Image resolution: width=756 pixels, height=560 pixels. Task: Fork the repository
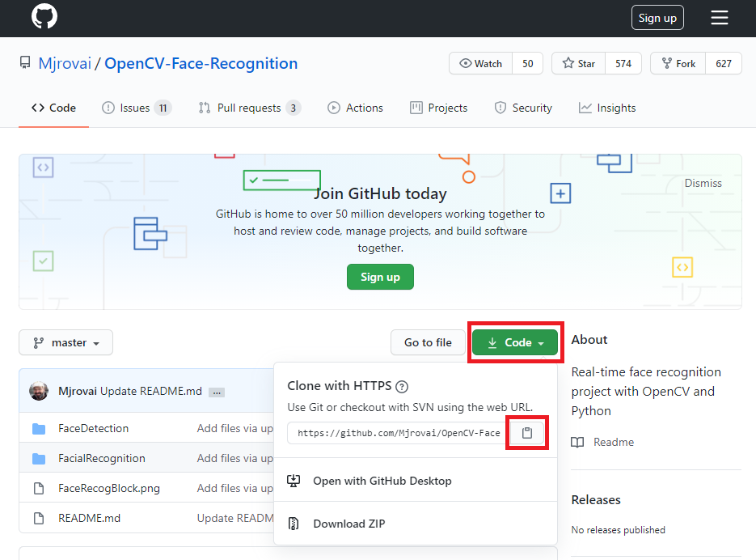pyautogui.click(x=678, y=63)
